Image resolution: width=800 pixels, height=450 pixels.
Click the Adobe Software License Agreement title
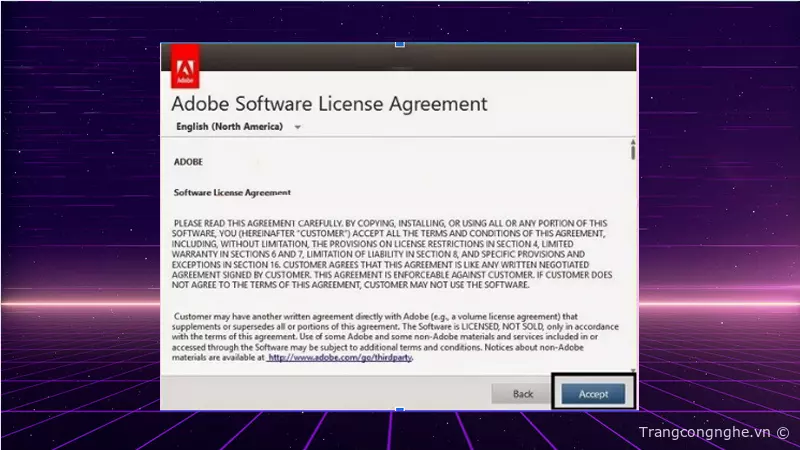(x=329, y=103)
